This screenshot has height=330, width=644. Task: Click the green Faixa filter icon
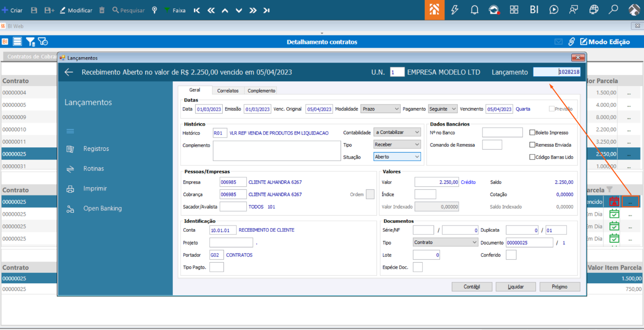[167, 10]
